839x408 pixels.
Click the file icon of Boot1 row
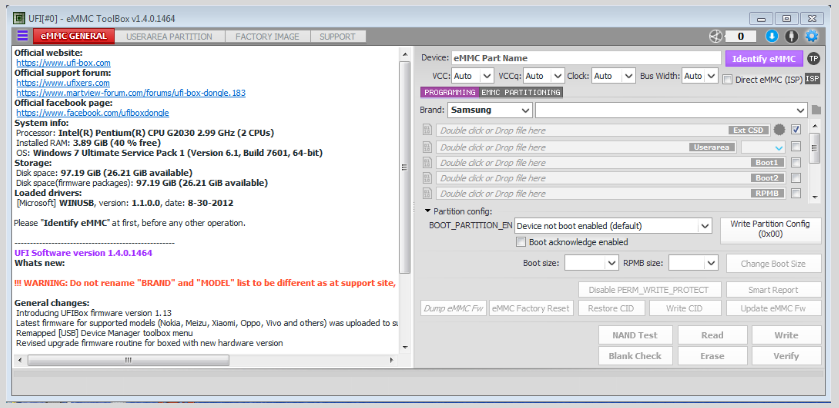pyautogui.click(x=427, y=162)
